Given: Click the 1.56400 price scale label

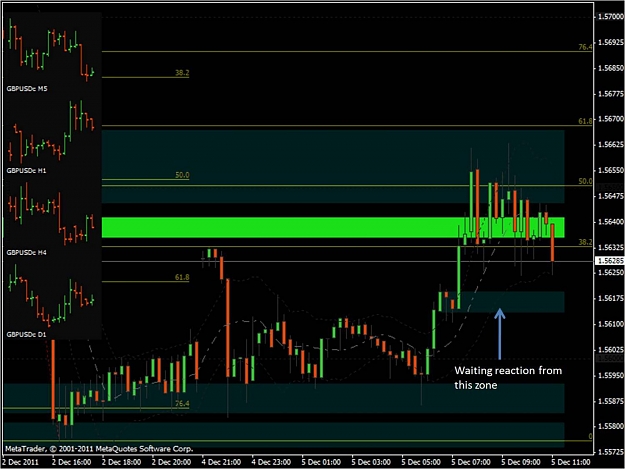Looking at the screenshot, I should click(611, 222).
